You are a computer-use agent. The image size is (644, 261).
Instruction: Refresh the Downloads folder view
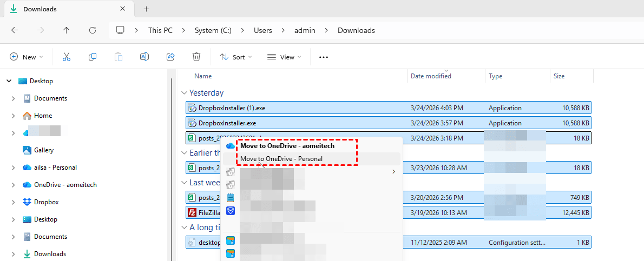pyautogui.click(x=93, y=30)
